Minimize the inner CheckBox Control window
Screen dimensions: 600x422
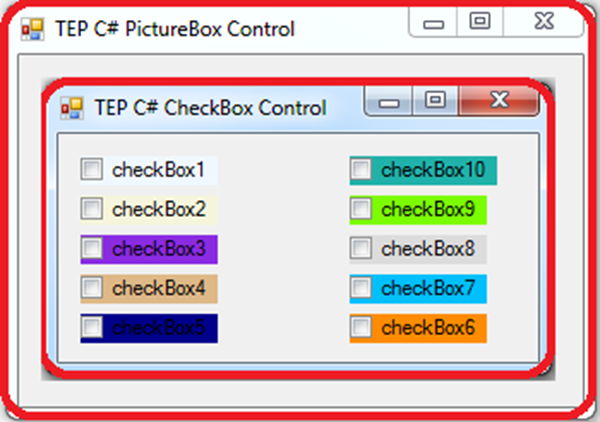(389, 101)
